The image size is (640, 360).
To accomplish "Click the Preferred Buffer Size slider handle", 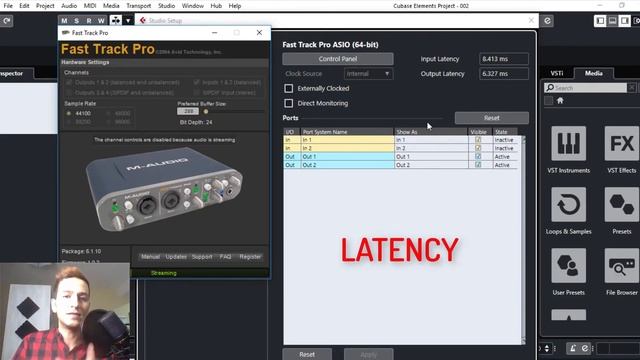I will (x=206, y=111).
